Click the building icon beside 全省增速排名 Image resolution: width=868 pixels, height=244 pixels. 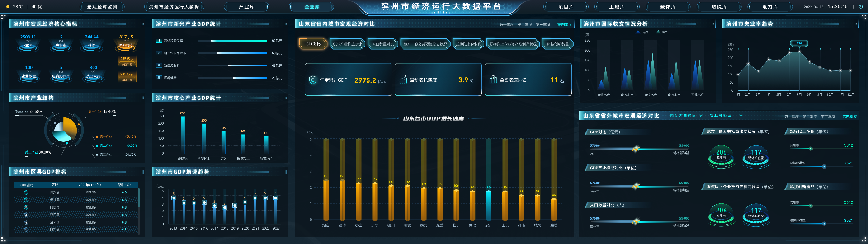coord(493,80)
